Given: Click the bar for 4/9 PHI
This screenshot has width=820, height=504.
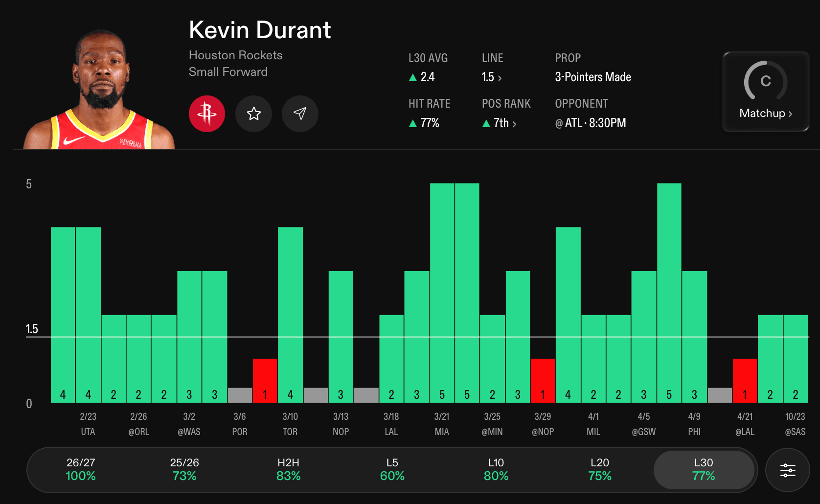Looking at the screenshot, I should point(694,337).
